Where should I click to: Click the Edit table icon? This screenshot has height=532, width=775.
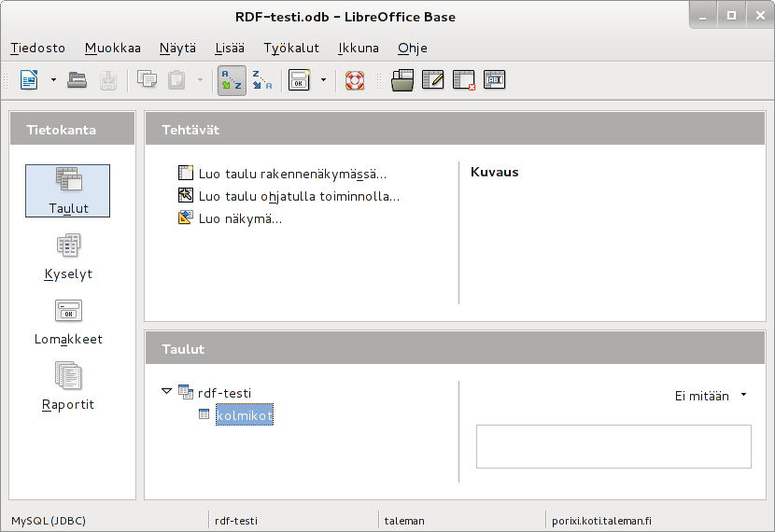pos(433,80)
